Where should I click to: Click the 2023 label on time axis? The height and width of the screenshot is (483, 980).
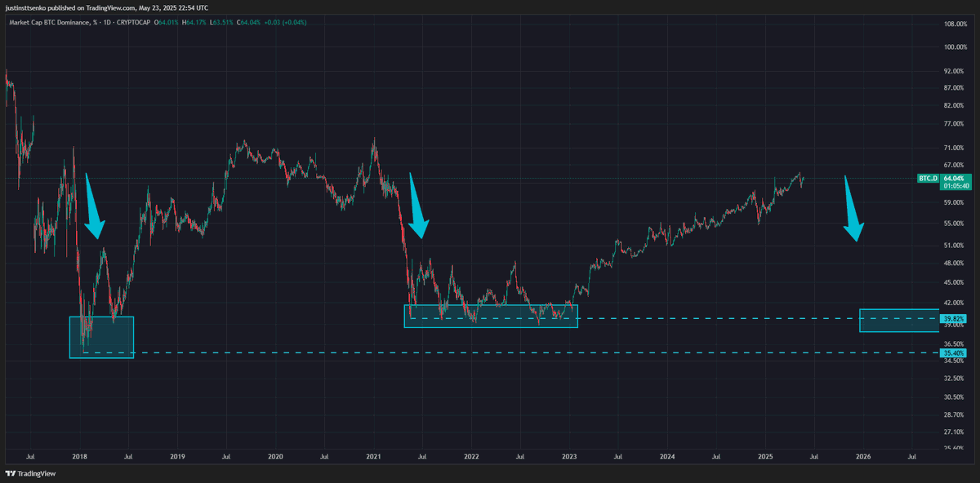[x=569, y=457]
